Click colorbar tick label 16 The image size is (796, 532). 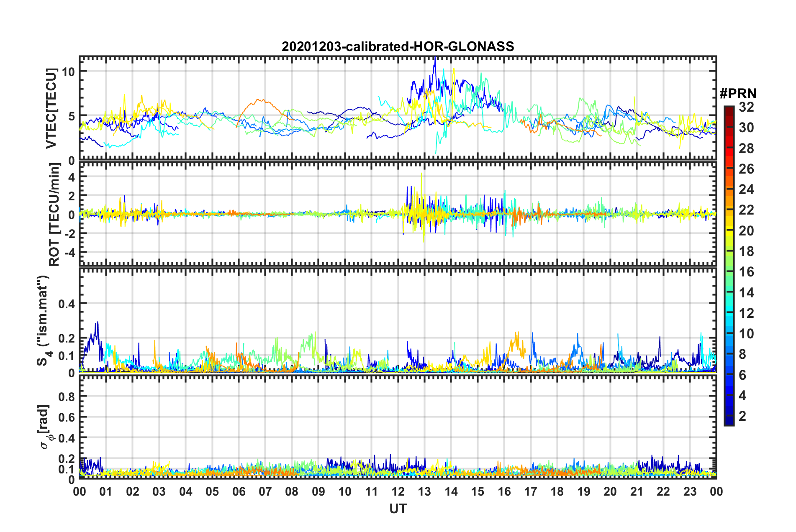click(746, 272)
